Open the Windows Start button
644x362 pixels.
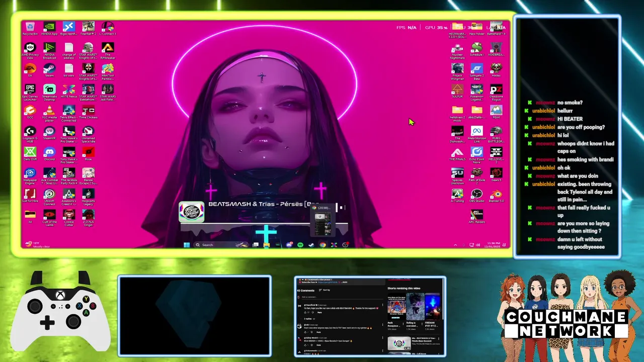(x=187, y=245)
